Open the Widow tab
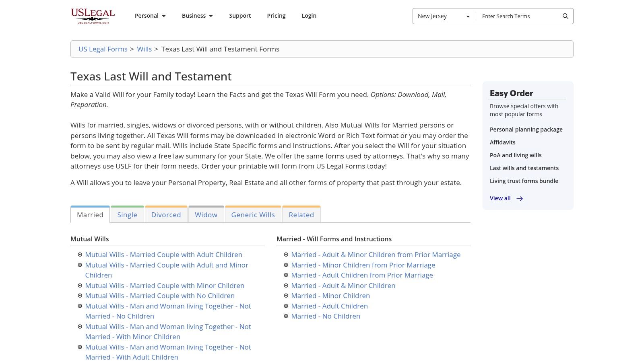 coord(206,215)
